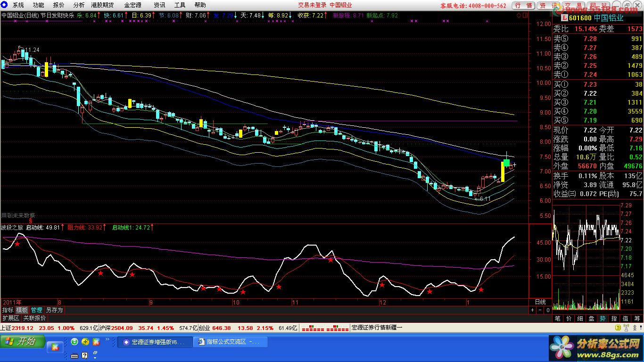Image resolution: width=644 pixels, height=362 pixels.
Task: Click the 行情 button at top right
Action: (523, 6)
